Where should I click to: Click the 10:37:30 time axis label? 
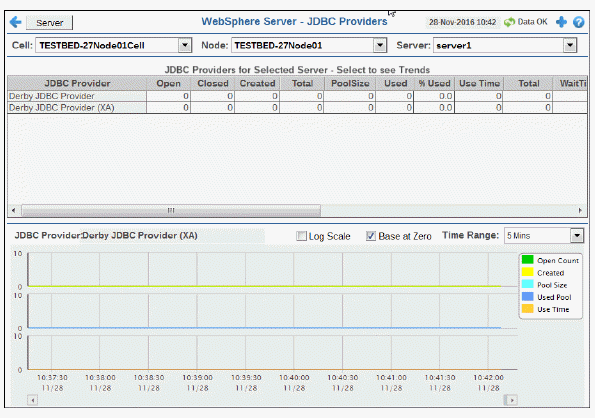(52, 377)
